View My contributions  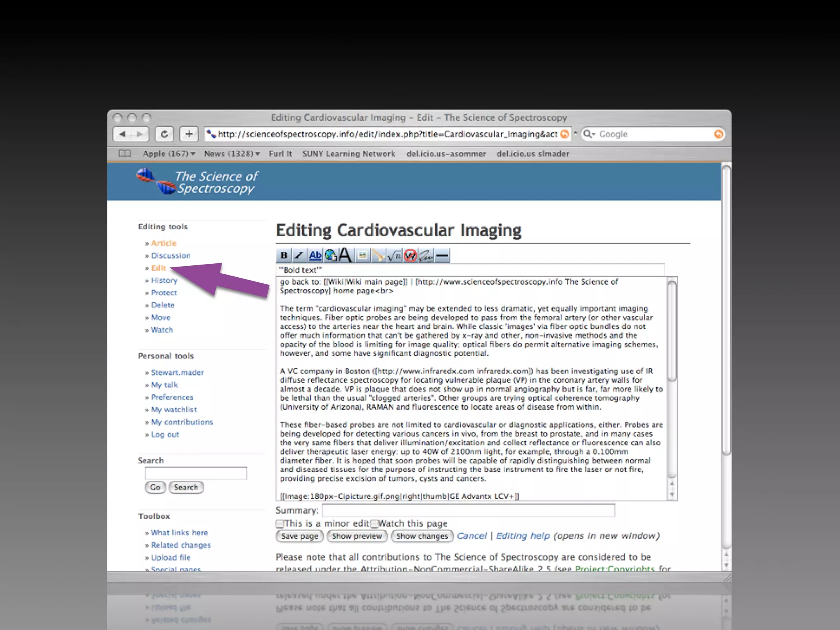[x=182, y=422]
